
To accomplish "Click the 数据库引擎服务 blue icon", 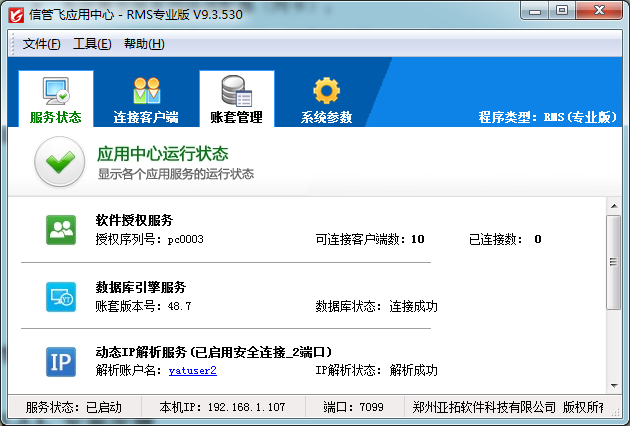I will point(61,296).
